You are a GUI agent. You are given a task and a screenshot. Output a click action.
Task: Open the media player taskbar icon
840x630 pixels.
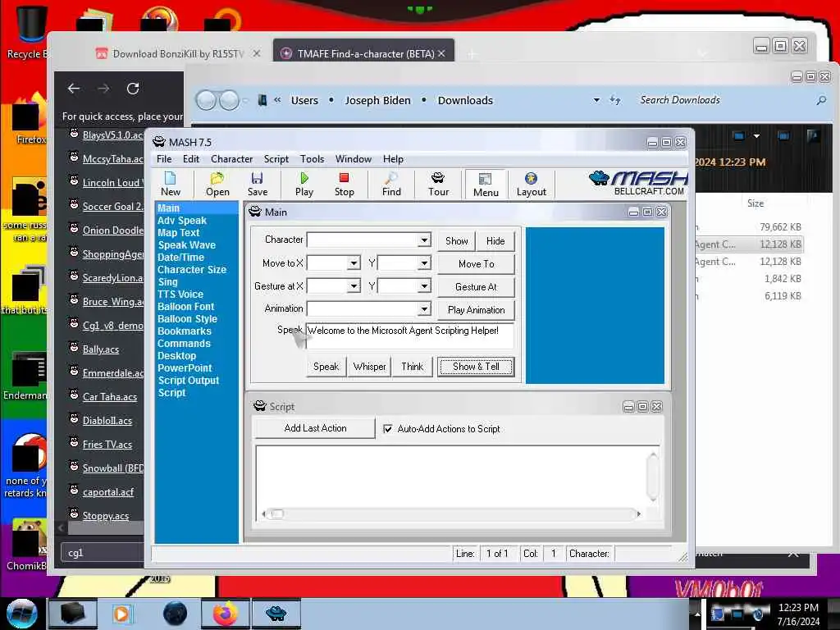[x=121, y=614]
